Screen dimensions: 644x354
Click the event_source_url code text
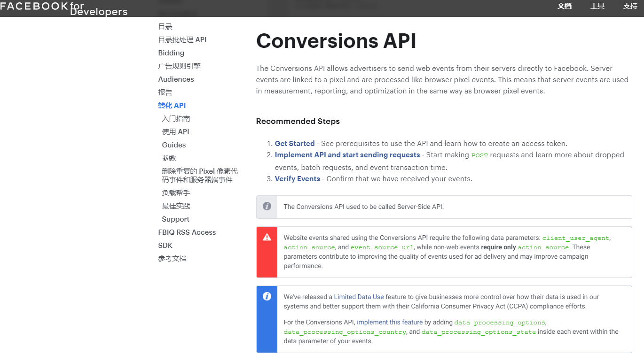tap(382, 247)
